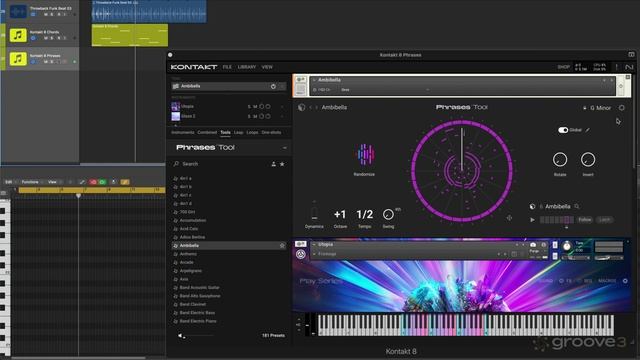Enable the Follow button
The image size is (640, 360).
[x=584, y=220]
